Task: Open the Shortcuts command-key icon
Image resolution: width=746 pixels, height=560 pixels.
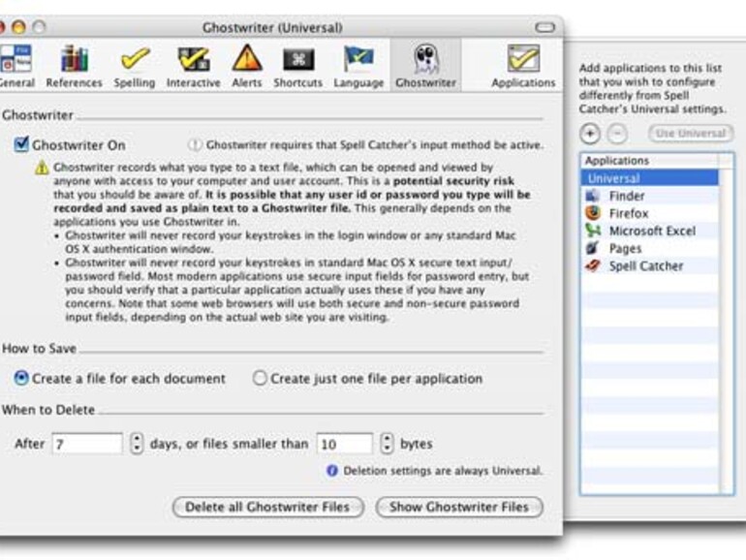Action: (x=298, y=60)
